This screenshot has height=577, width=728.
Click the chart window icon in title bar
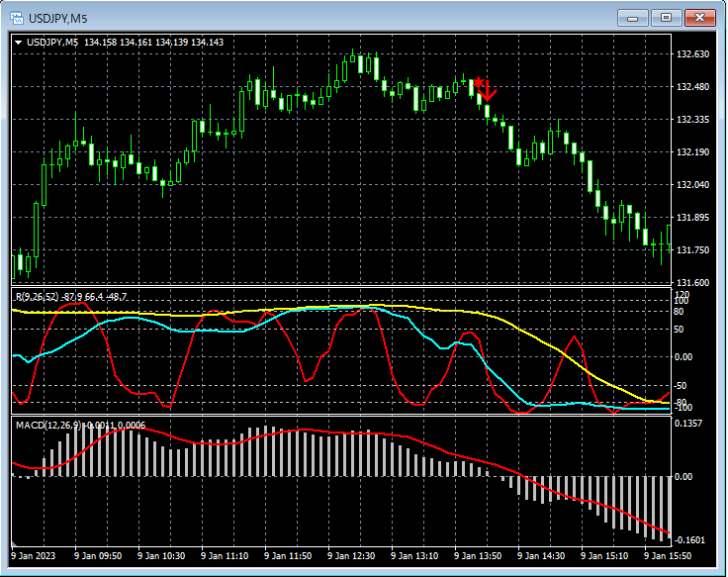(17, 17)
